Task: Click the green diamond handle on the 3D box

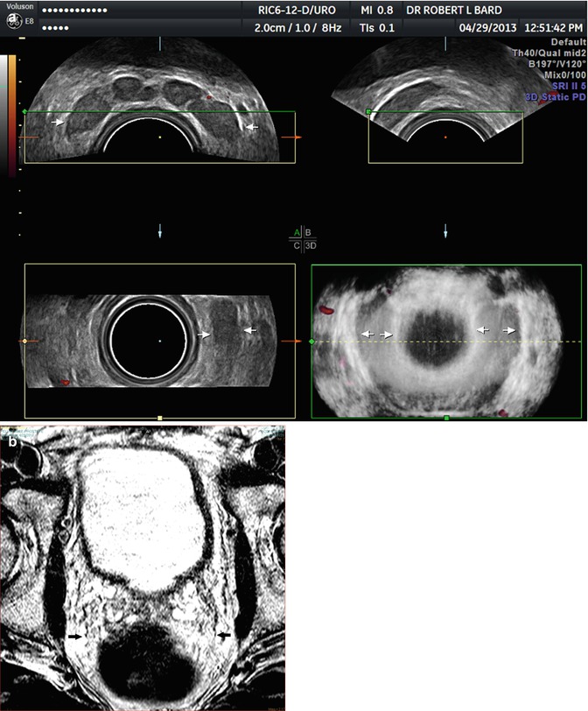Action: point(311,341)
